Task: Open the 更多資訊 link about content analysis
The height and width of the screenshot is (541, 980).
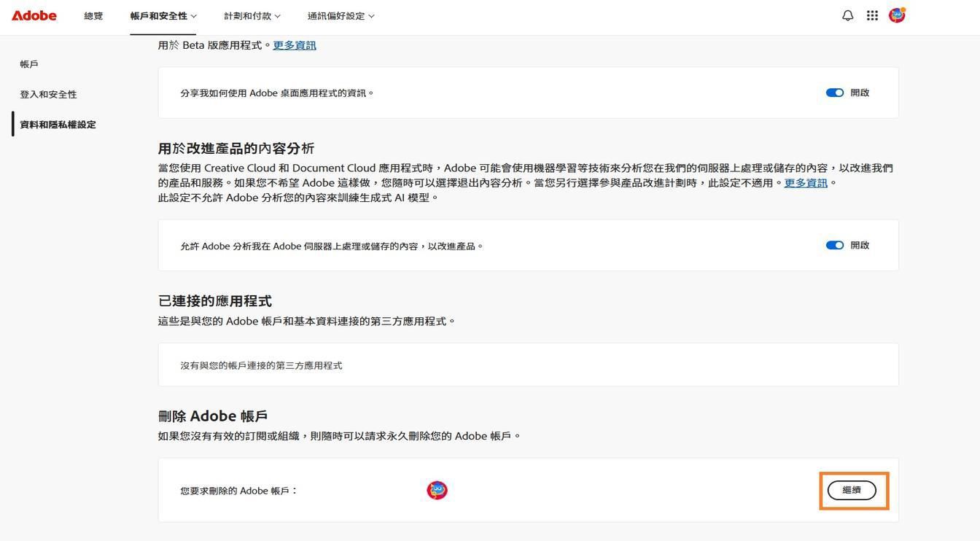Action: point(805,182)
